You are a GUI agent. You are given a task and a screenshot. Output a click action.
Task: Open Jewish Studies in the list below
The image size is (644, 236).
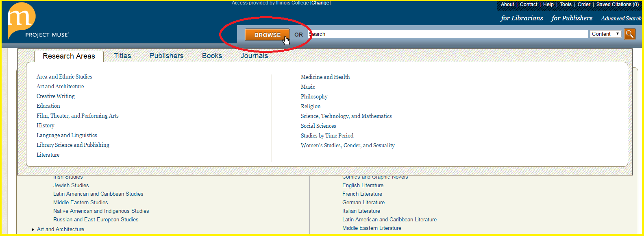[x=71, y=185]
